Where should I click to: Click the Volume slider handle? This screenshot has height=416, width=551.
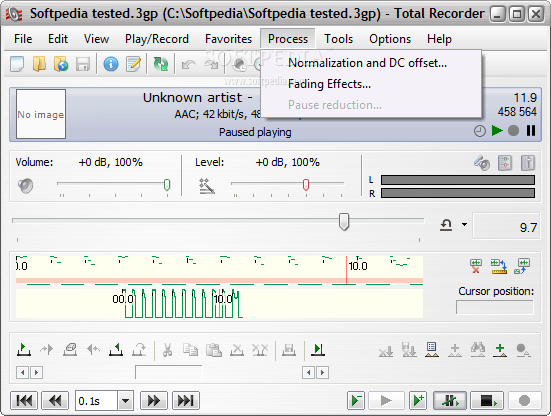point(167,185)
